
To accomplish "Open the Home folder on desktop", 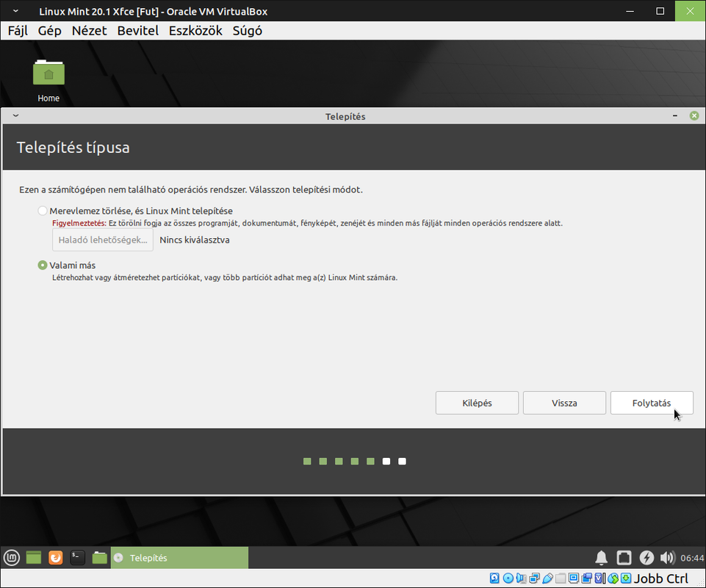I will click(48, 81).
